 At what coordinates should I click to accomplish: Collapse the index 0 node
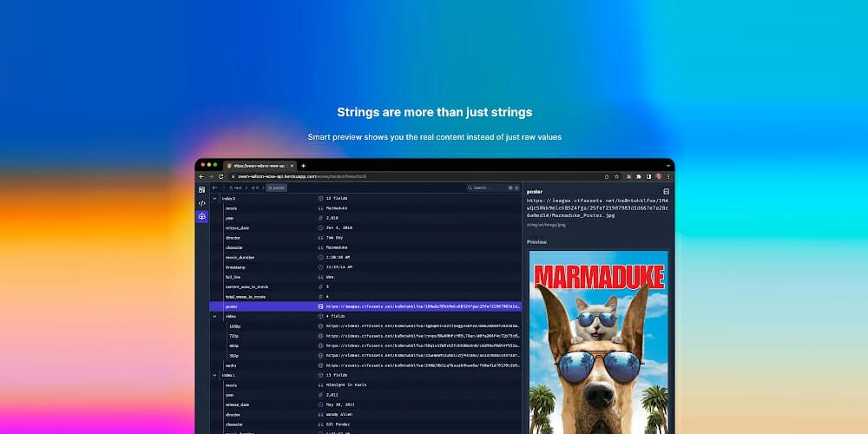(214, 198)
